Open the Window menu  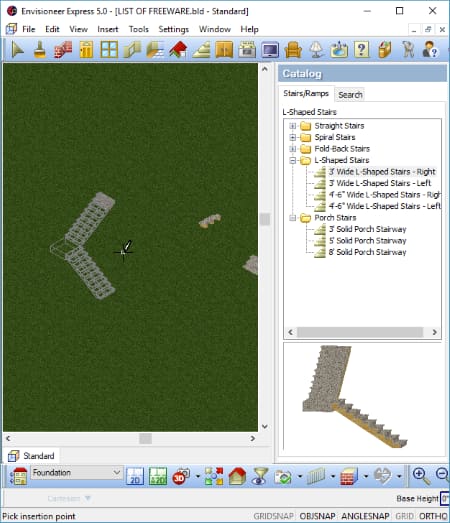215,29
